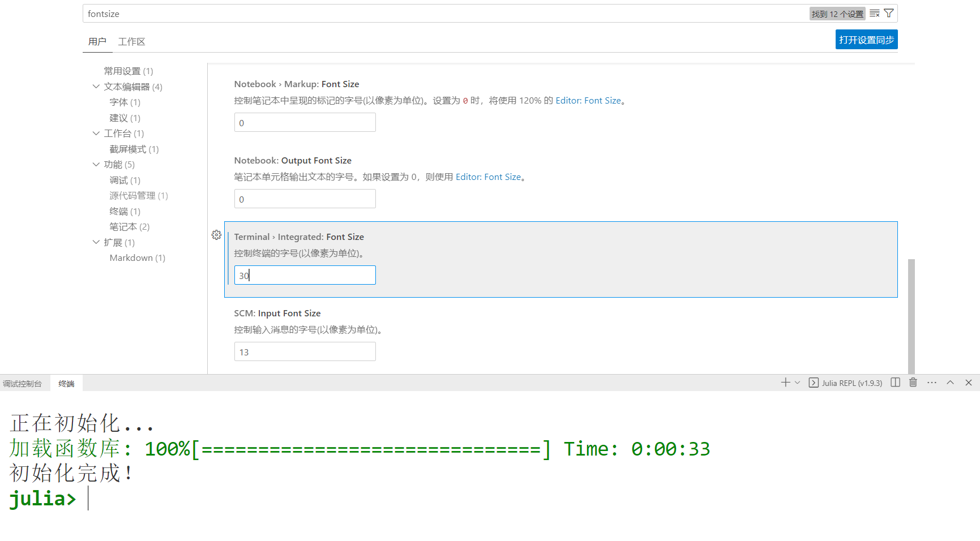Collapse the 工作台 tree section
The width and height of the screenshot is (980, 541).
[x=96, y=134]
